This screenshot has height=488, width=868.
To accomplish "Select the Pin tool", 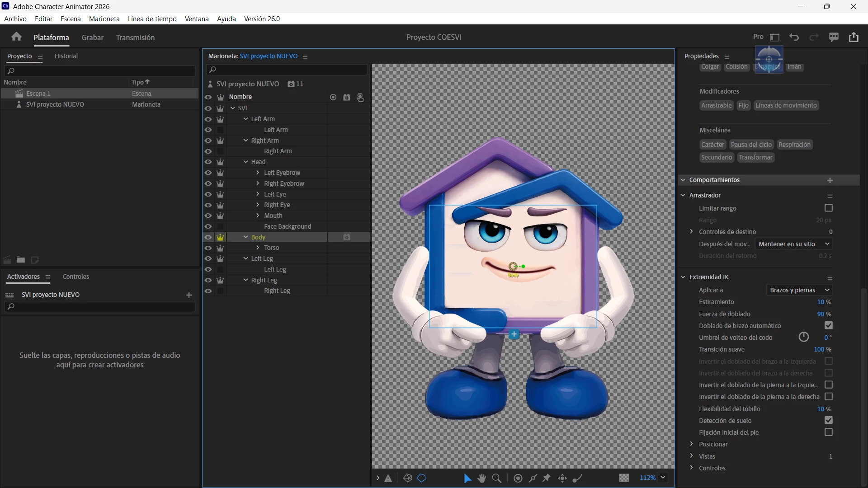I will pyautogui.click(x=547, y=478).
